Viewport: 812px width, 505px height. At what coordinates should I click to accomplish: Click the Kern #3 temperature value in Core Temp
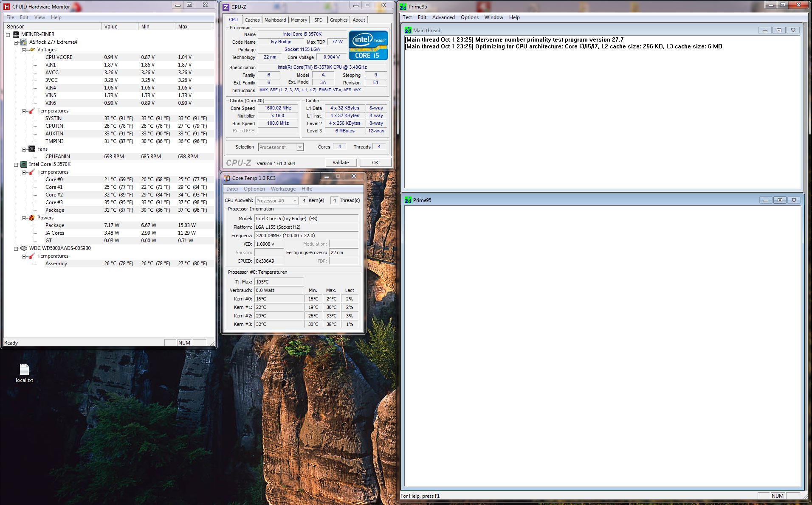pos(279,324)
